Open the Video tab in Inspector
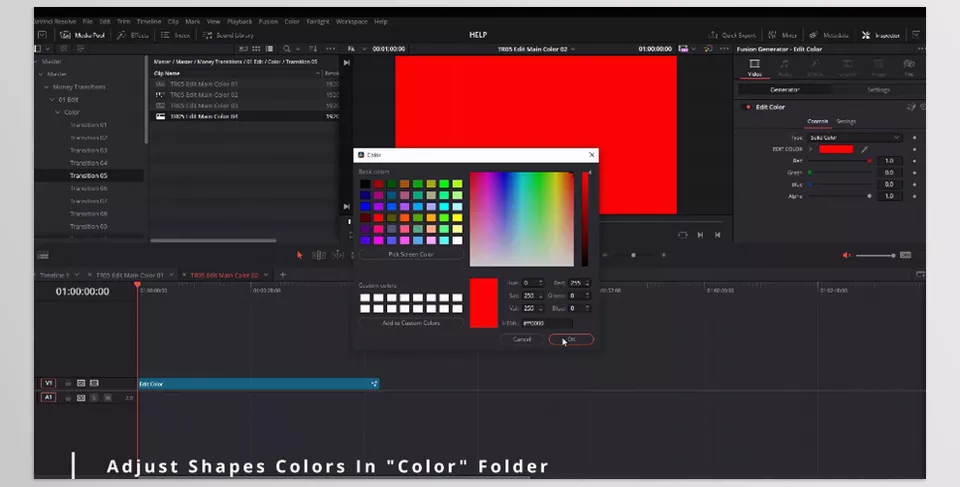The image size is (960, 487). (754, 67)
